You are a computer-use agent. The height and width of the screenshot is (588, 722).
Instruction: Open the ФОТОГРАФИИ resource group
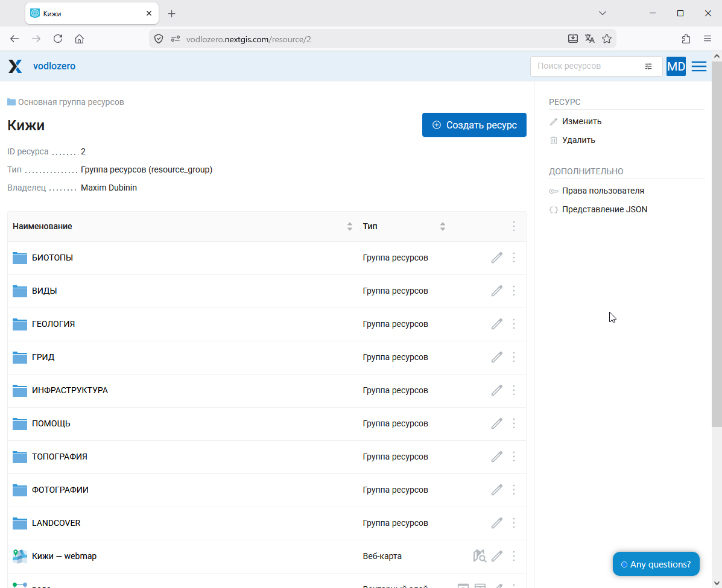60,490
